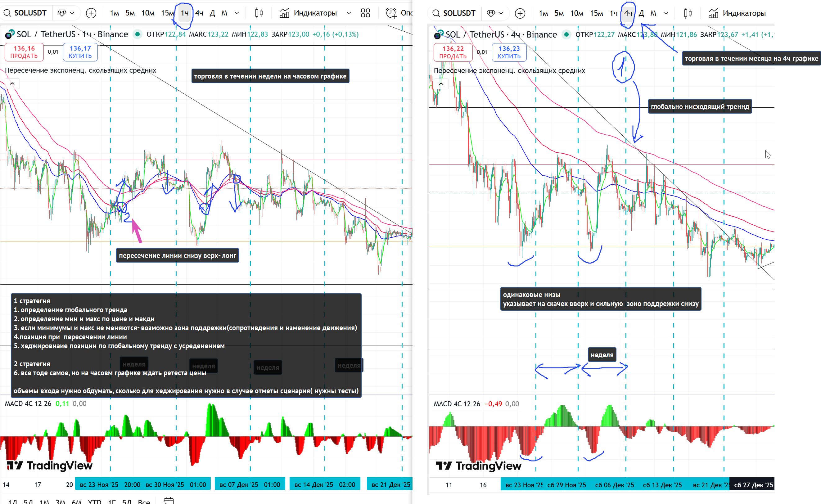Open the Indicators icon in right chart toolbar
This screenshot has height=504, width=821.
(x=713, y=13)
